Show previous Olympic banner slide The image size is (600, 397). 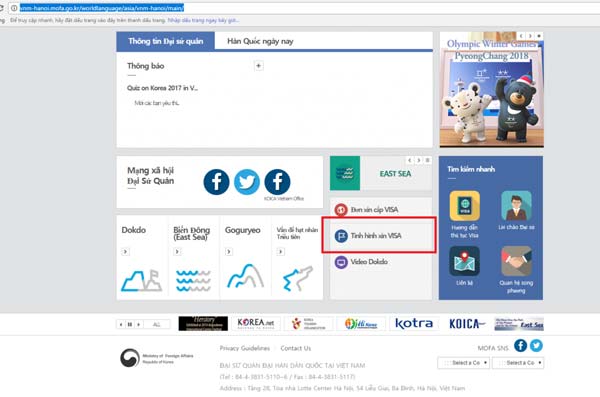point(521,36)
